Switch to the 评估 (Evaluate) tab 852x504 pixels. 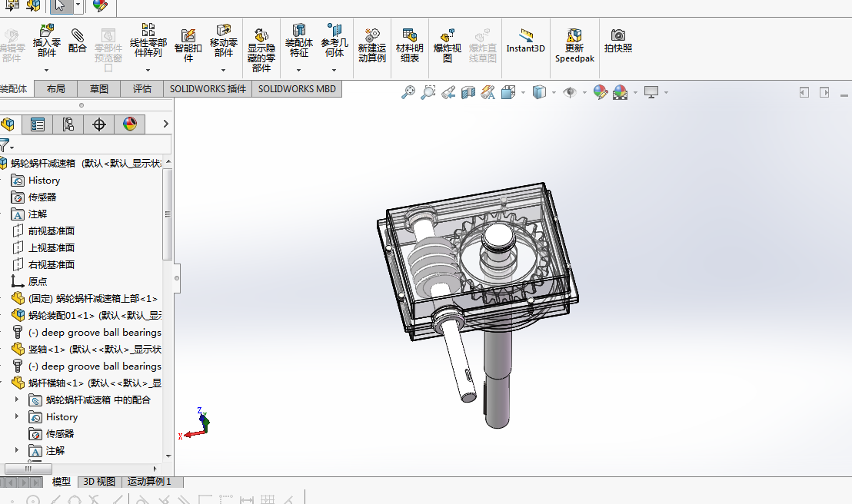tap(141, 88)
